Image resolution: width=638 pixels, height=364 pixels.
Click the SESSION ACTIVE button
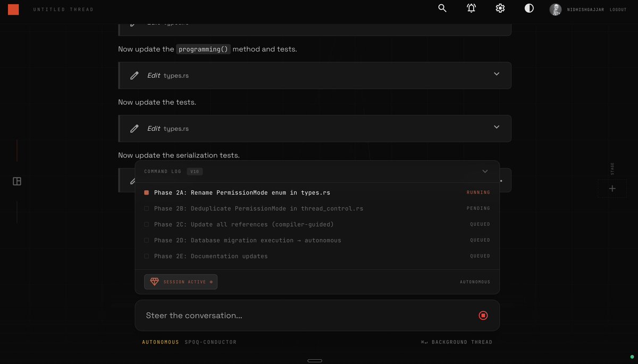[x=181, y=282]
